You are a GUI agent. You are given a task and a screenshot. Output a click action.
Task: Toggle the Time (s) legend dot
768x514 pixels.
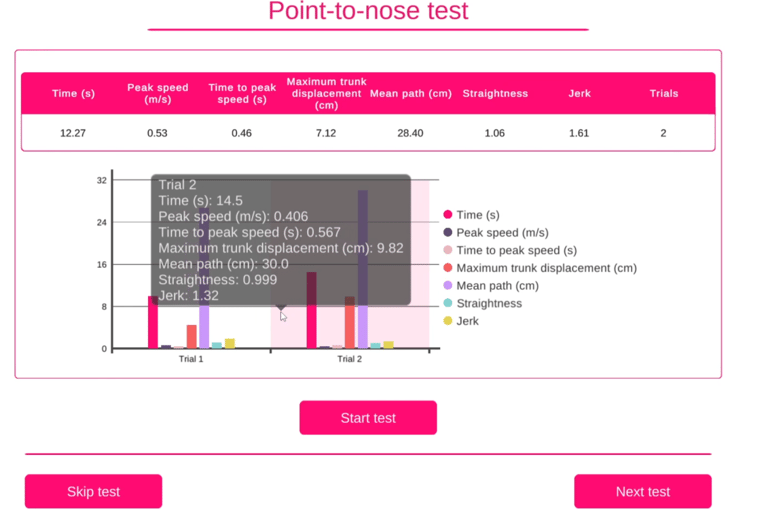tap(448, 215)
